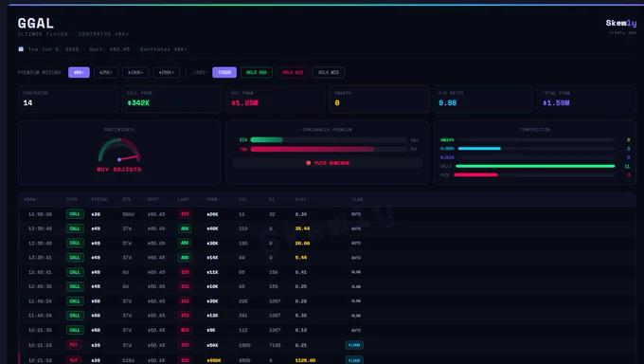The image size is (644, 364).
Task: Filter by SOLO ASK side
Action: point(257,72)
